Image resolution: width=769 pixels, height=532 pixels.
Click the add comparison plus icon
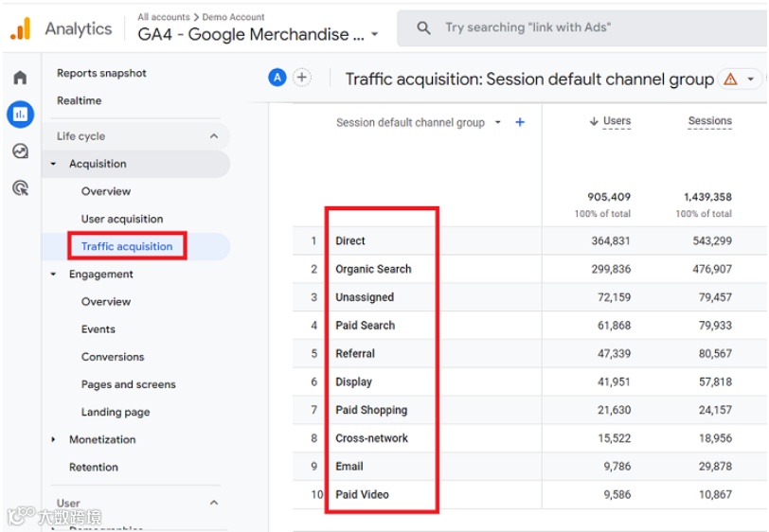[302, 78]
